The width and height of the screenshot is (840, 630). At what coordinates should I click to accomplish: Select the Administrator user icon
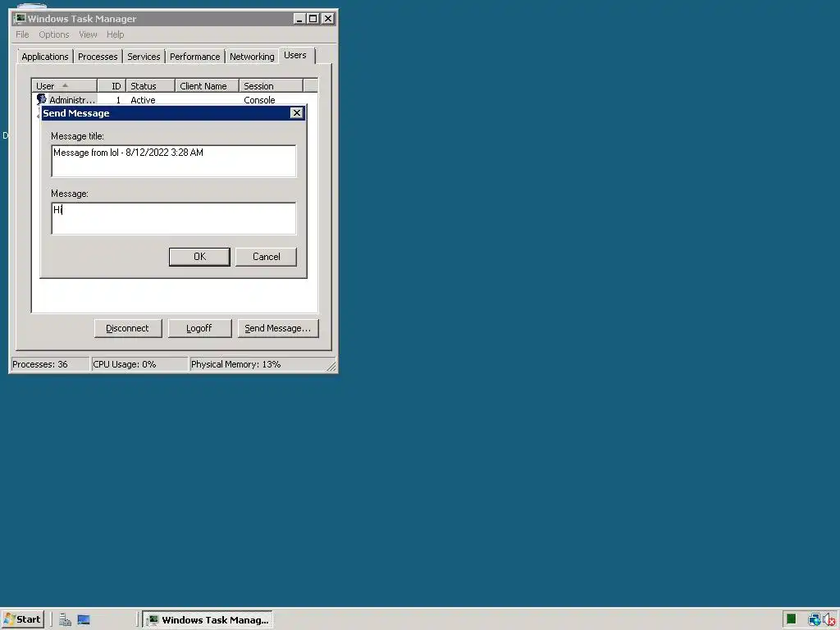(x=41, y=99)
